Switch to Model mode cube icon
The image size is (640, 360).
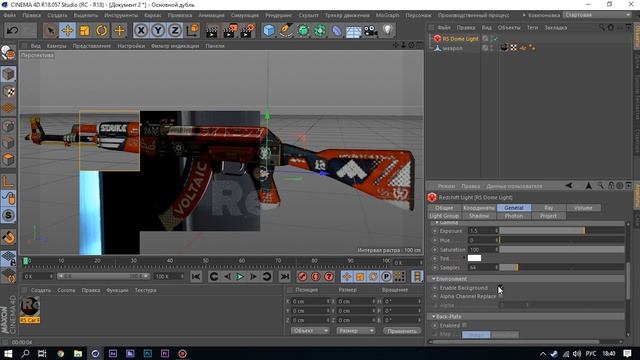(x=8, y=74)
